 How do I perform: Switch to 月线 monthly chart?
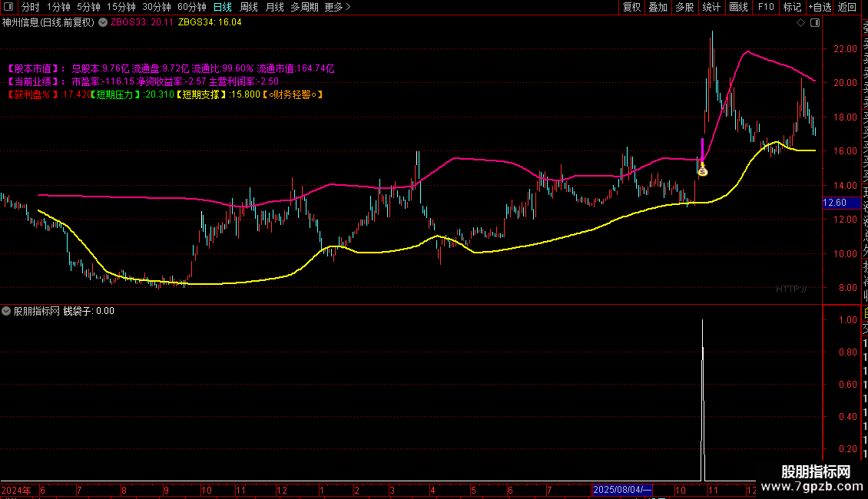pos(274,7)
